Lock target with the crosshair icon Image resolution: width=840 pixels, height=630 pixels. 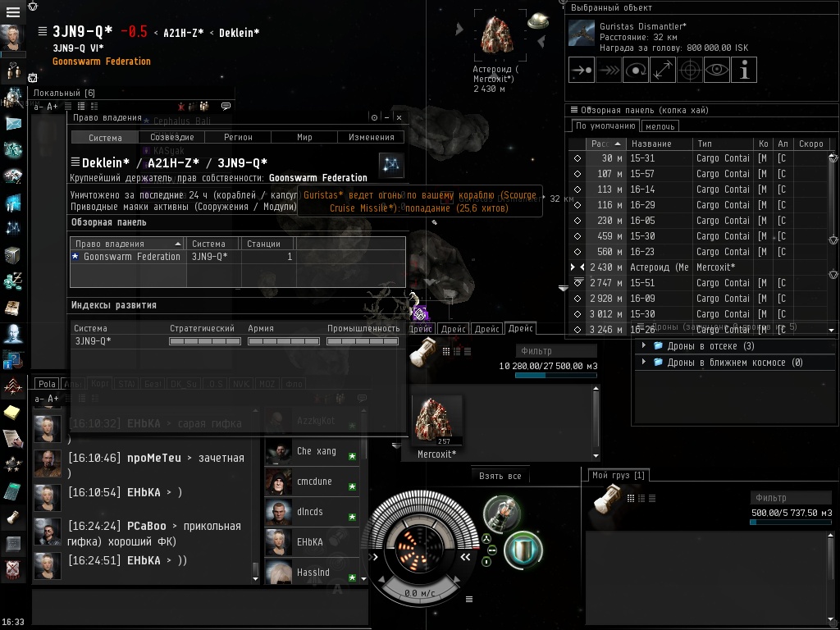(689, 71)
